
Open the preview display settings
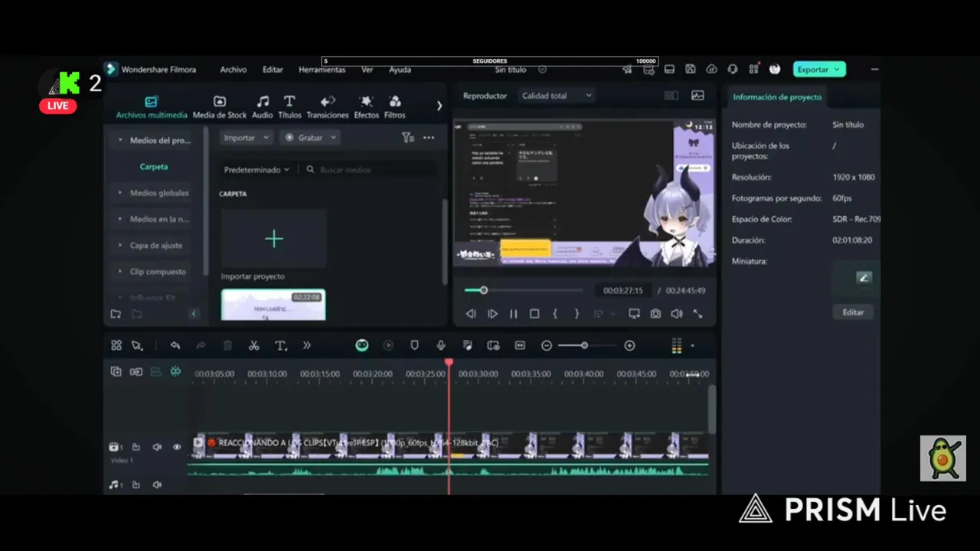pyautogui.click(x=634, y=314)
